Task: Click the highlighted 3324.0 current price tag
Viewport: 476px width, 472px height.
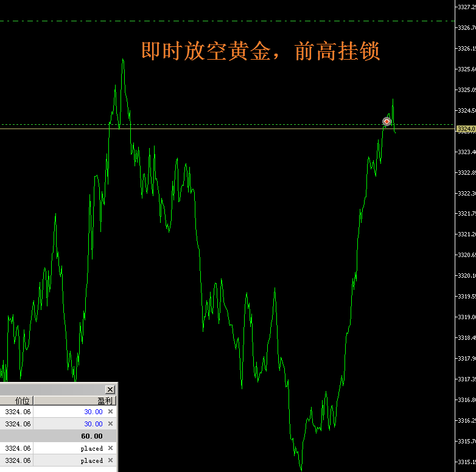Action: [466, 129]
